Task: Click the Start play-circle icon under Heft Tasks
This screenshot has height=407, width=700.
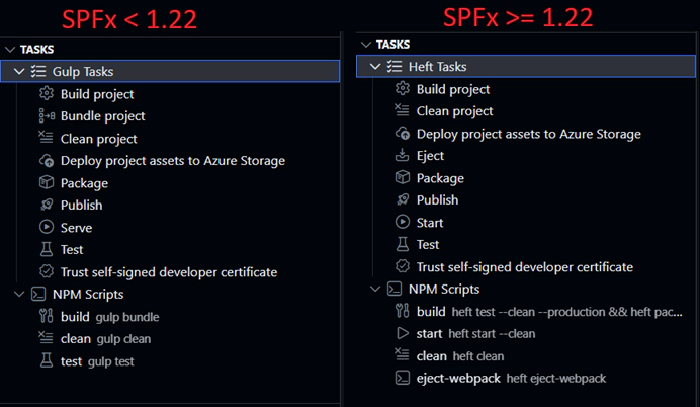Action: point(403,222)
